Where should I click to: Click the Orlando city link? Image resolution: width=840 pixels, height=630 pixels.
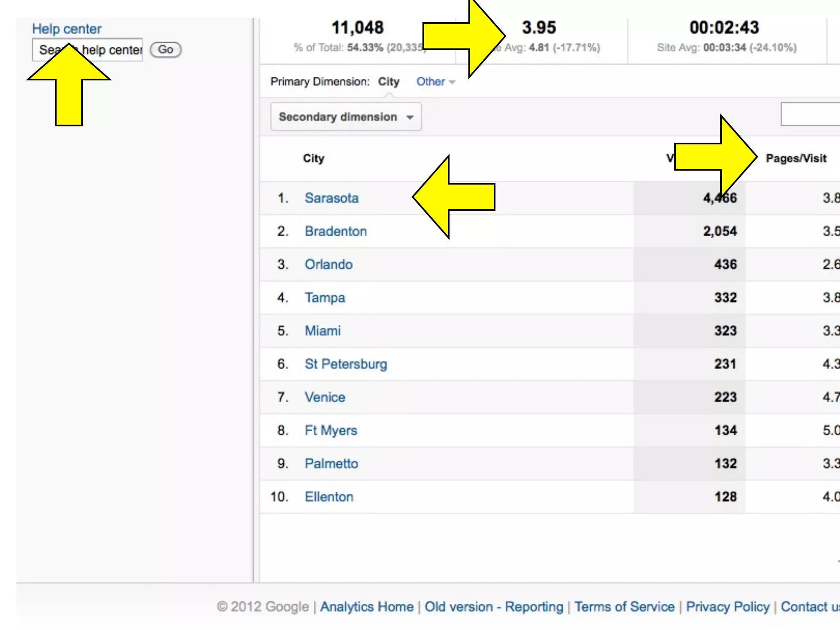(x=329, y=265)
